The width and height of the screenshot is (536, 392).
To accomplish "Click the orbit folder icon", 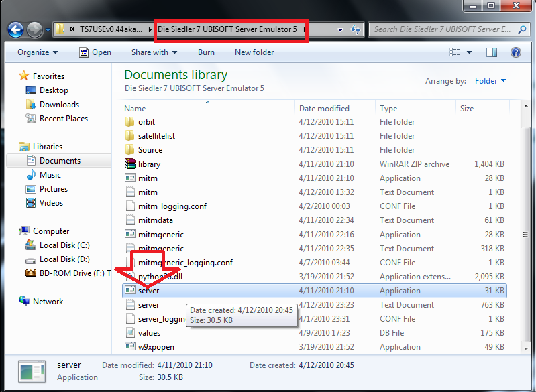I will coord(131,122).
